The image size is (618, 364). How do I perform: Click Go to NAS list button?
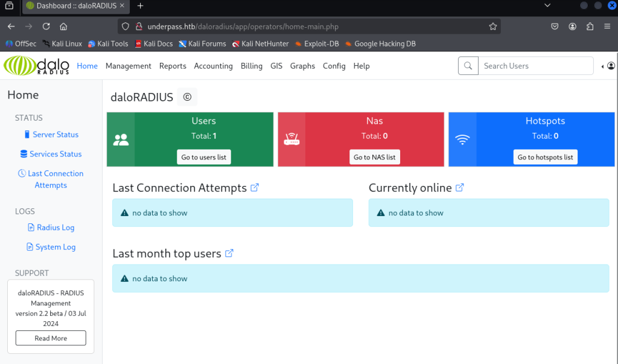(374, 157)
